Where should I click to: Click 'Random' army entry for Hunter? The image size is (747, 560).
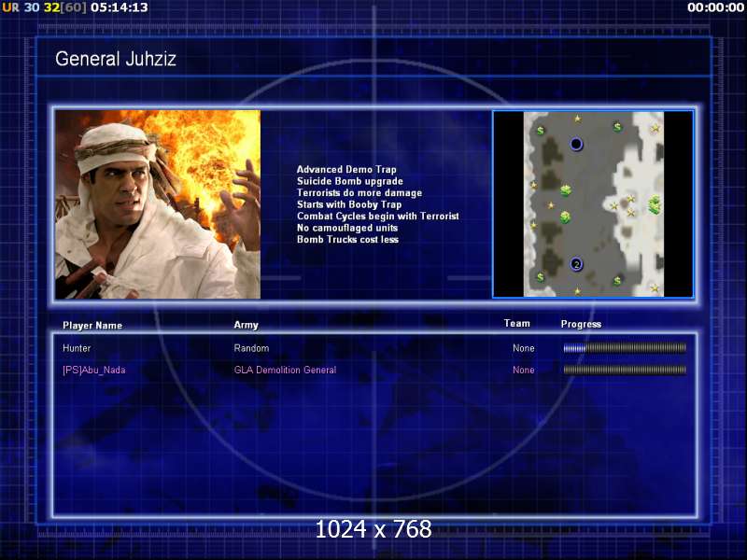click(251, 348)
